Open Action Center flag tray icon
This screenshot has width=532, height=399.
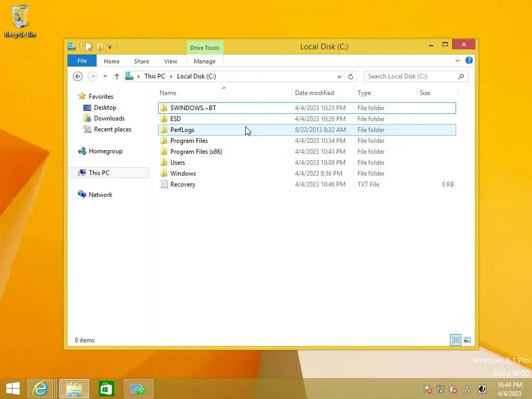(x=428, y=389)
